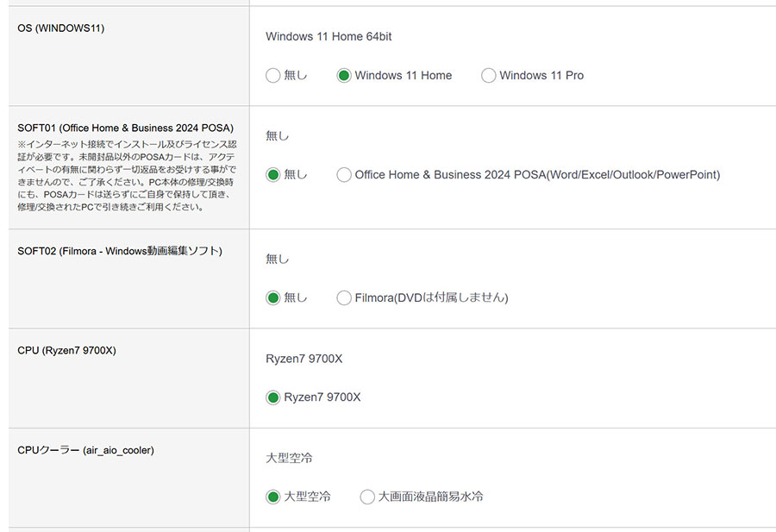Select the Windows 11 Pro radio button

tap(489, 76)
